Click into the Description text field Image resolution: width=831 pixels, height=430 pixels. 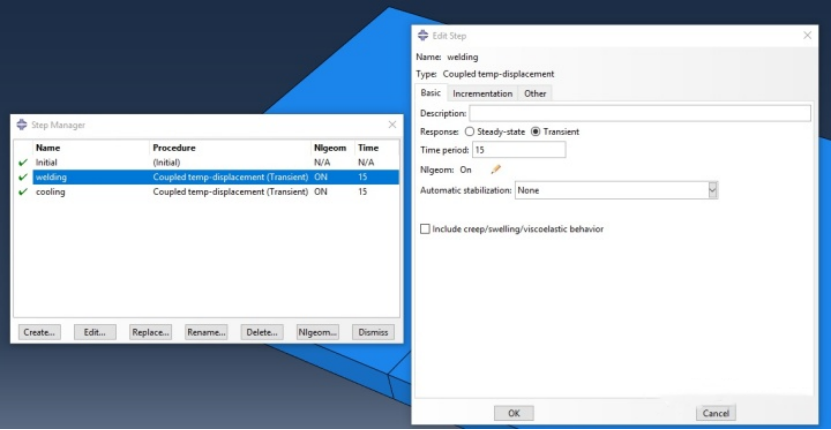(639, 113)
